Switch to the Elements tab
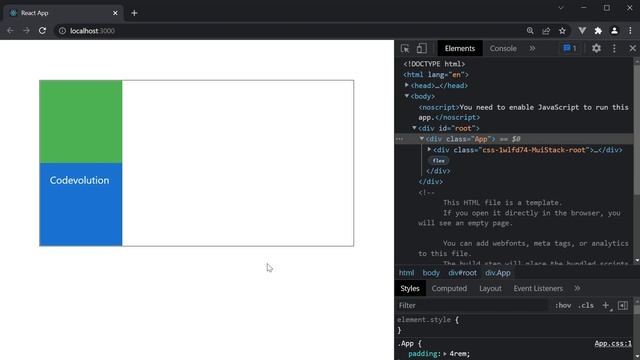The width and height of the screenshot is (640, 360). (460, 49)
